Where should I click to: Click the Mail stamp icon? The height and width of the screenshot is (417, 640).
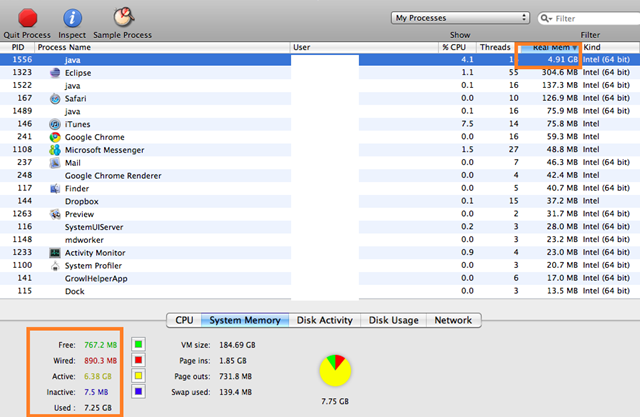(x=55, y=163)
